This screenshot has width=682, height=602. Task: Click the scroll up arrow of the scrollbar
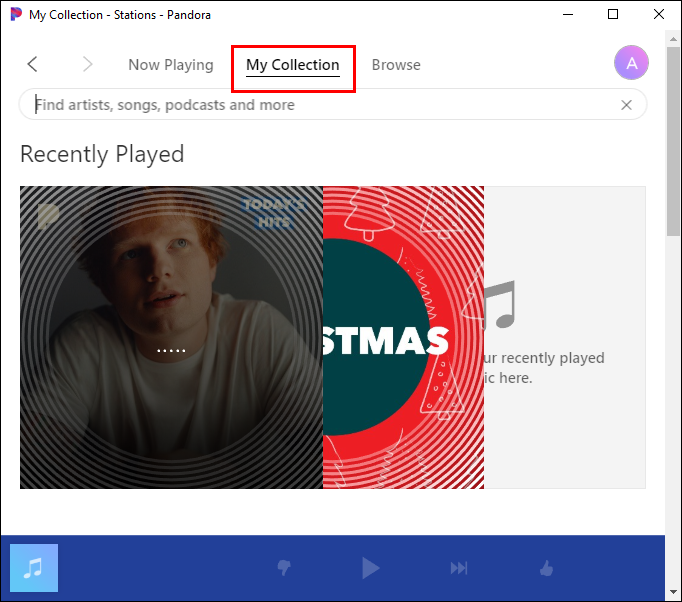[673, 39]
